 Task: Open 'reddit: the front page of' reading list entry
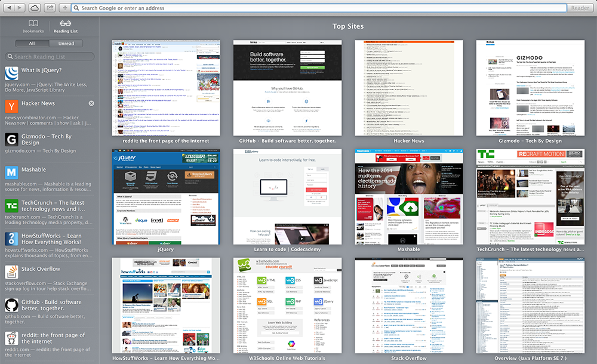53,338
